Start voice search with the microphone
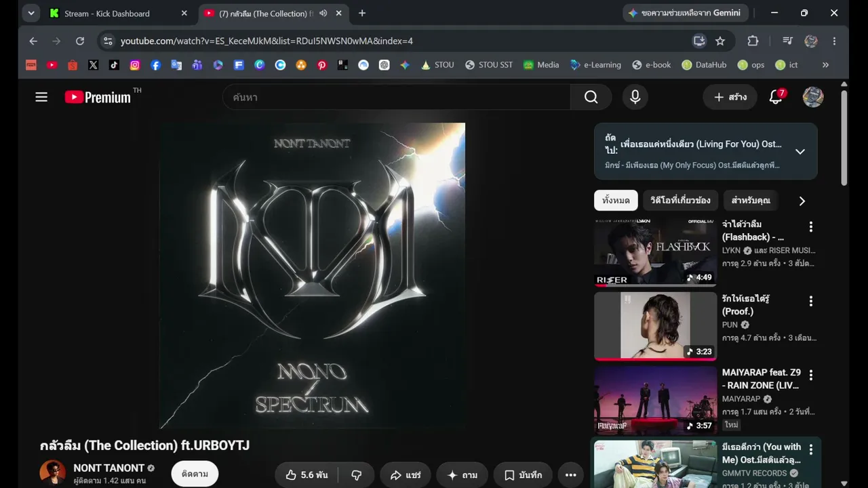Screen dimensions: 868x488 (635, 97)
